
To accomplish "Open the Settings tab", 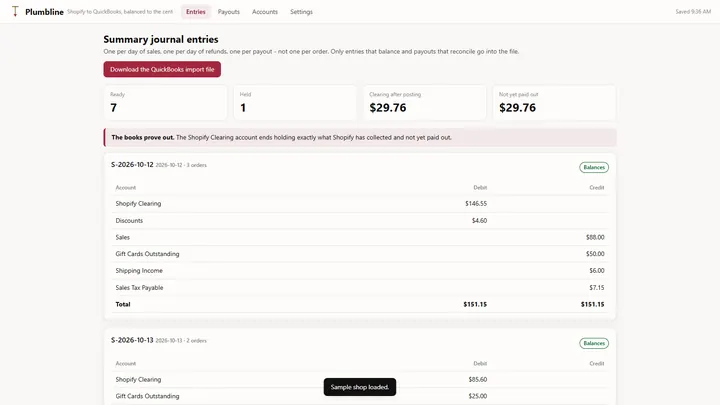I will tap(301, 12).
